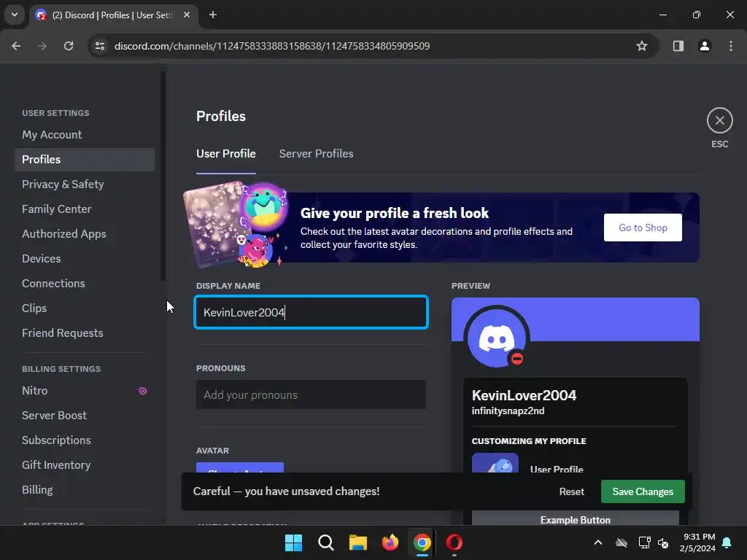Viewport: 747px width, 560px height.
Task: Launch Firefox from taskbar
Action: 390,542
